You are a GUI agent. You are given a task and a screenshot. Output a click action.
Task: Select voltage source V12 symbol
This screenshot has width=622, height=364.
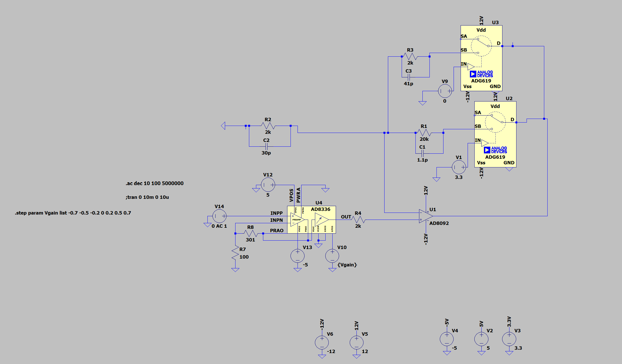[268, 185]
